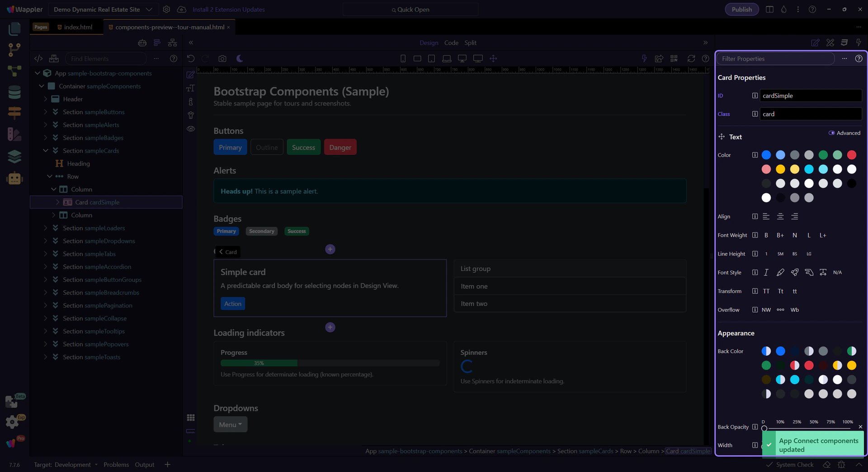Click the undo arrow in design toolbar

[x=191, y=58]
